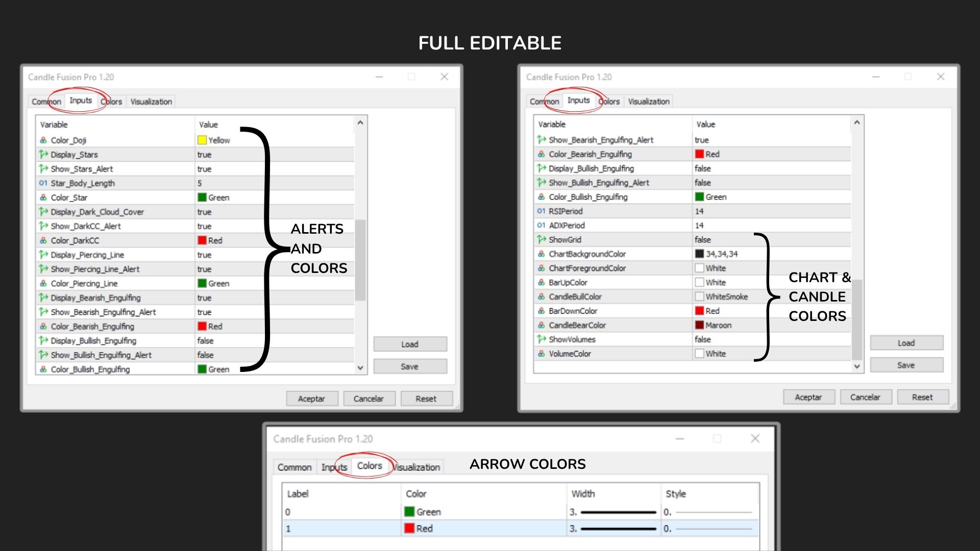Click the CandleBearColor palette icon

[541, 325]
